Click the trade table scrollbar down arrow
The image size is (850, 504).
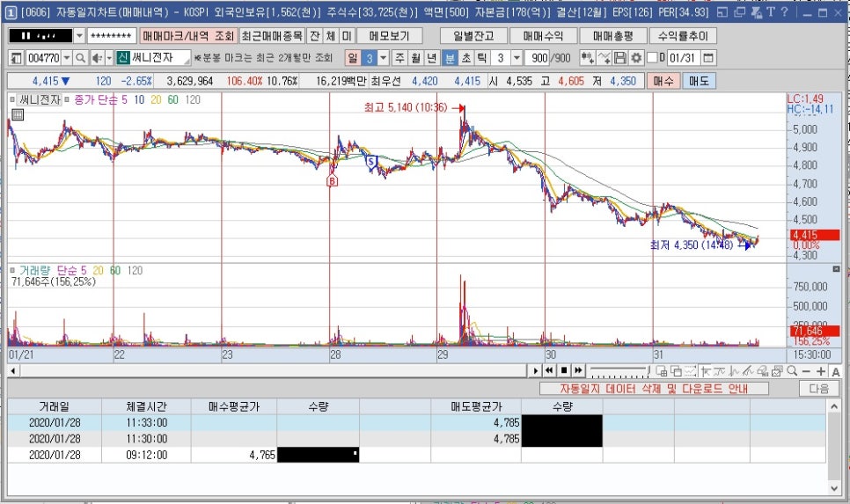pos(834,488)
